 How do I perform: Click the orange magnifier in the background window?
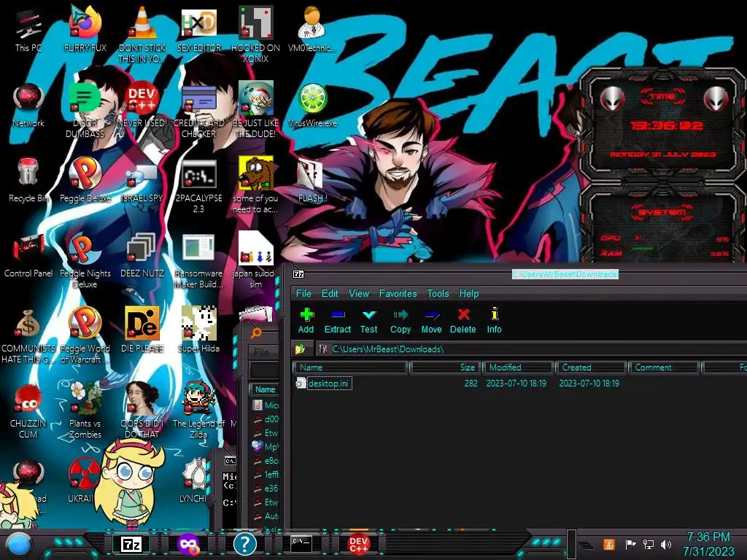click(256, 332)
